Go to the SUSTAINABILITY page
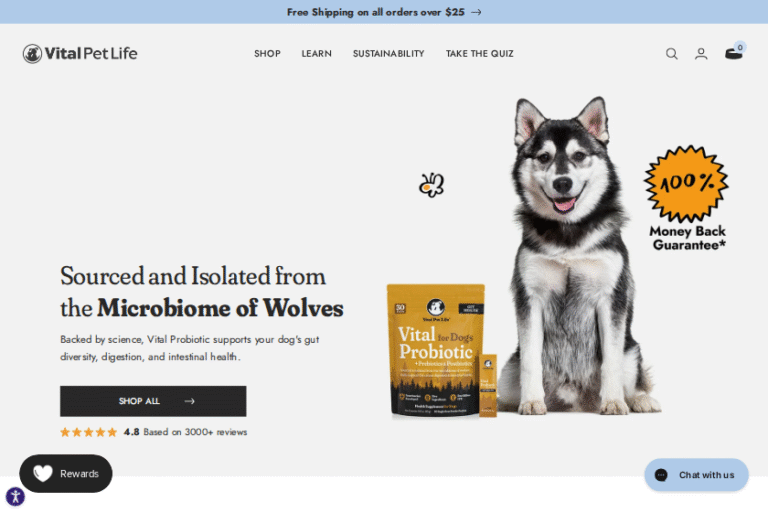Viewport: 768px width, 512px height. tap(388, 53)
